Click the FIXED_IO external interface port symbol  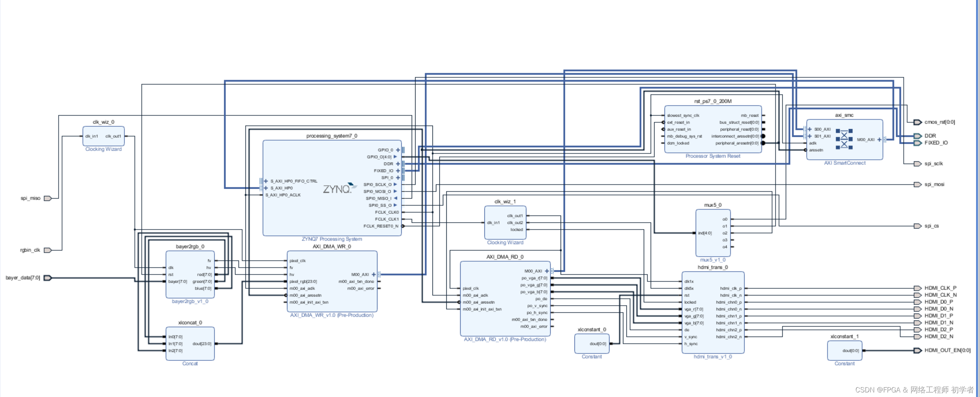918,143
